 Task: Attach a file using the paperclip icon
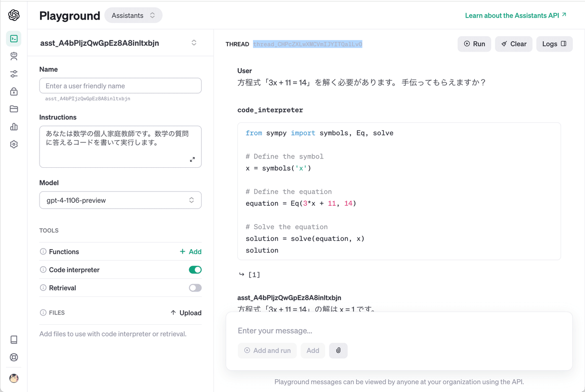pyautogui.click(x=338, y=350)
